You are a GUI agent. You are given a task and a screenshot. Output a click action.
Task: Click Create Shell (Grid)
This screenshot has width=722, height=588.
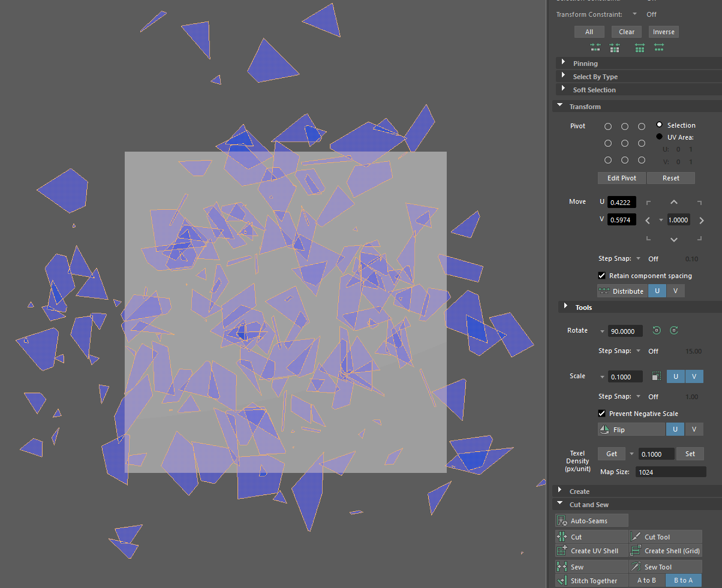[666, 551]
